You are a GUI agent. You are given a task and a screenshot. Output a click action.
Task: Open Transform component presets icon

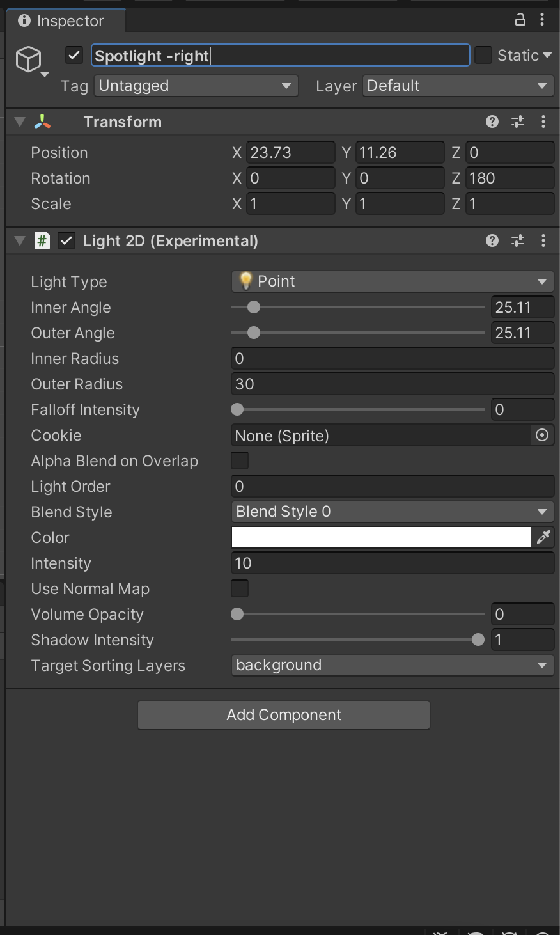[x=518, y=122]
